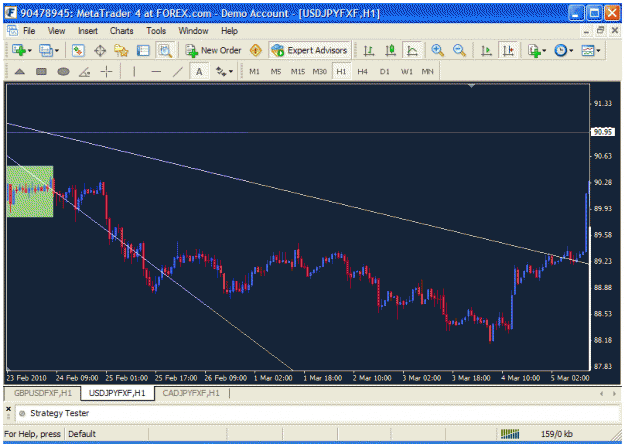
Task: Switch timeframe to MN
Action: [427, 72]
